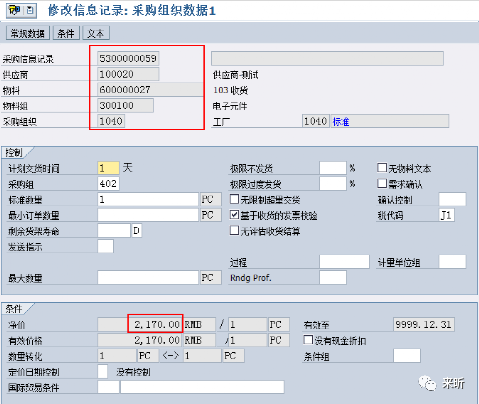Select the 条件 section header tab
This screenshot has height=404, width=479.
click(x=14, y=309)
